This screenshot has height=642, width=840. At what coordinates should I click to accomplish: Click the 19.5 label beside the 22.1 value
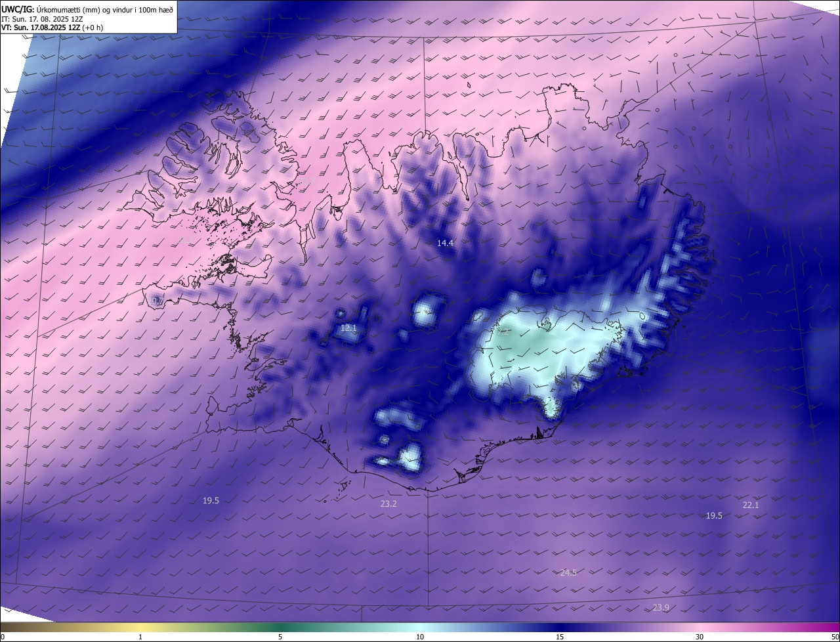click(x=714, y=515)
